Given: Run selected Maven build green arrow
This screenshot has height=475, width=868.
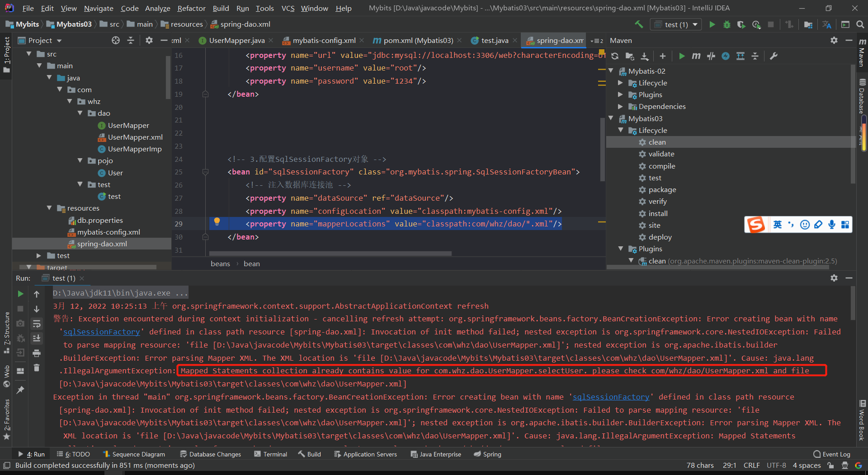Looking at the screenshot, I should (x=681, y=56).
